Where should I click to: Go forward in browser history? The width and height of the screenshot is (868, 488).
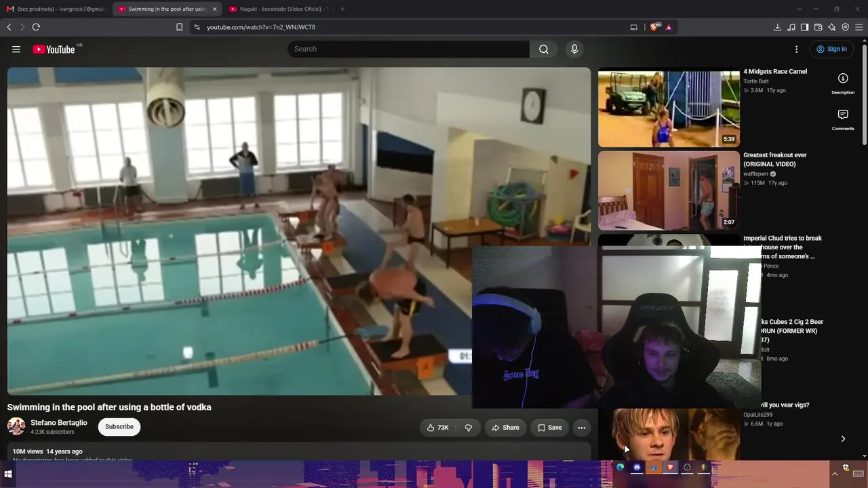coord(22,27)
